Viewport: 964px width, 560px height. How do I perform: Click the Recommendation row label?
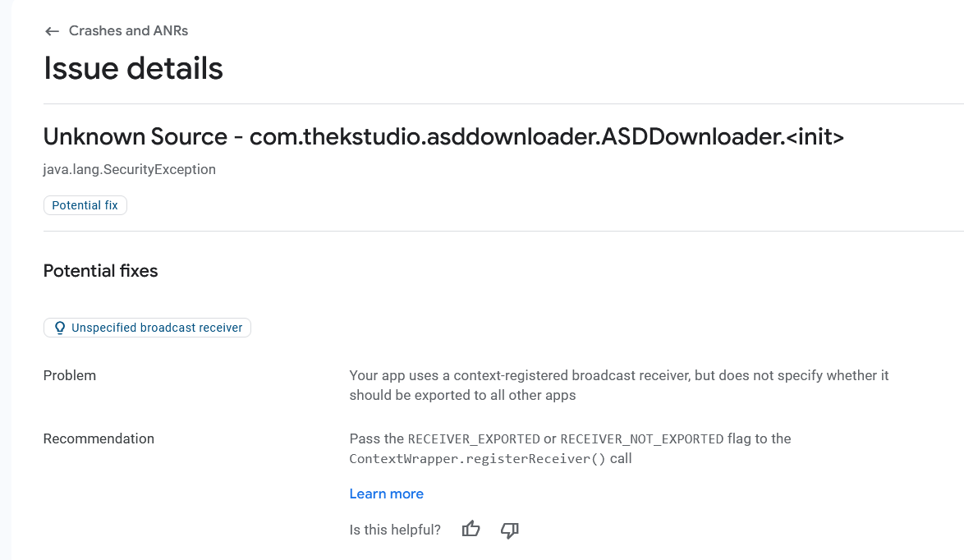coord(99,438)
